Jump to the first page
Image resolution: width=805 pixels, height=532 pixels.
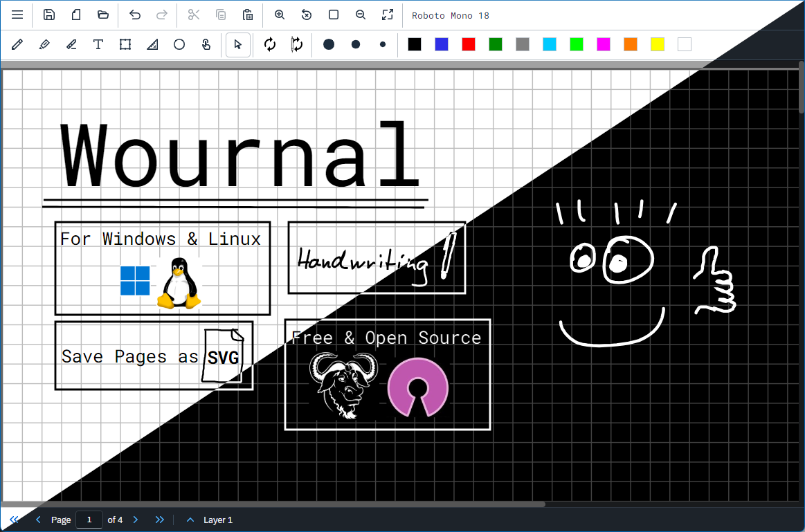pos(15,520)
